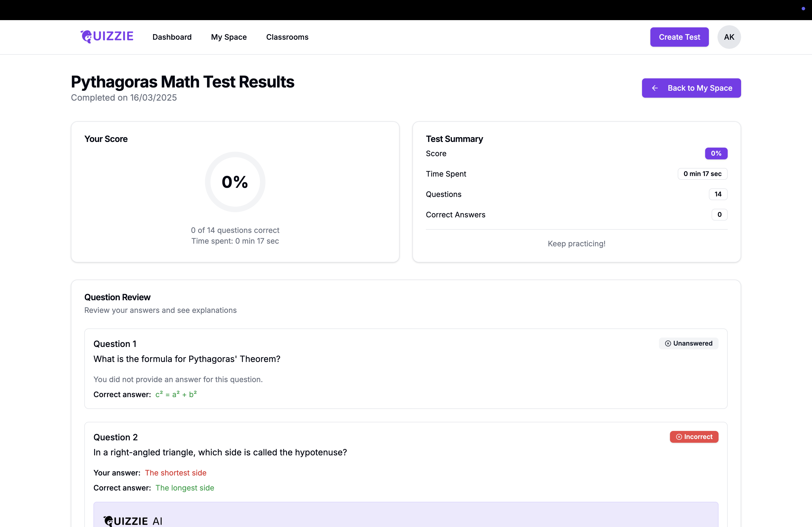Click the purple 0% score badge
The height and width of the screenshot is (527, 812).
tap(716, 153)
